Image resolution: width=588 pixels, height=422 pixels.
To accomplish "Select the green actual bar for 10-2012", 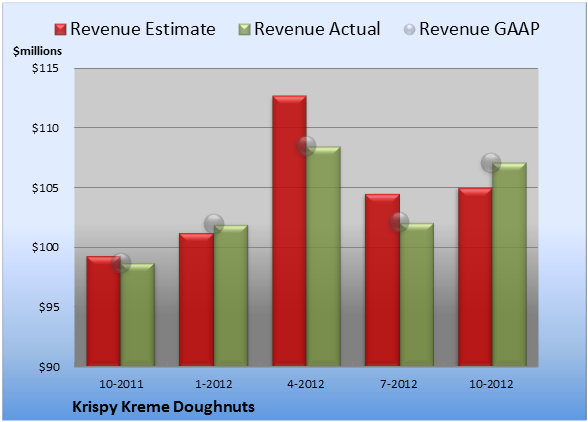I will click(x=509, y=264).
